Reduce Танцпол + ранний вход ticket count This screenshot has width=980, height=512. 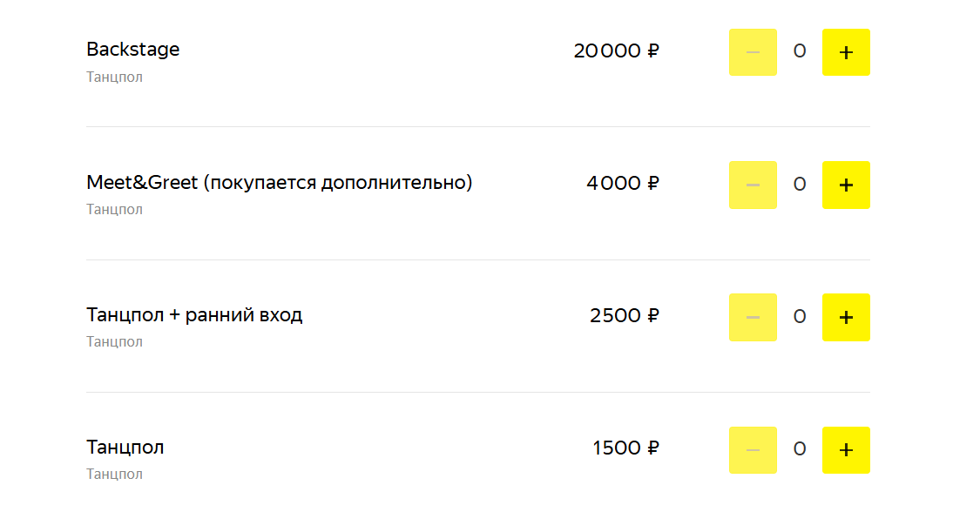pos(753,317)
